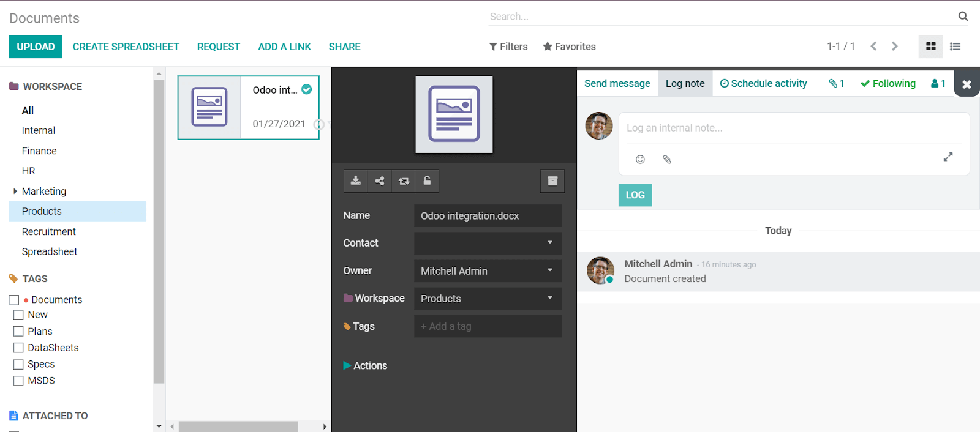The width and height of the screenshot is (980, 432).
Task: Click the horizontal scrollbar thumb
Action: point(238,426)
